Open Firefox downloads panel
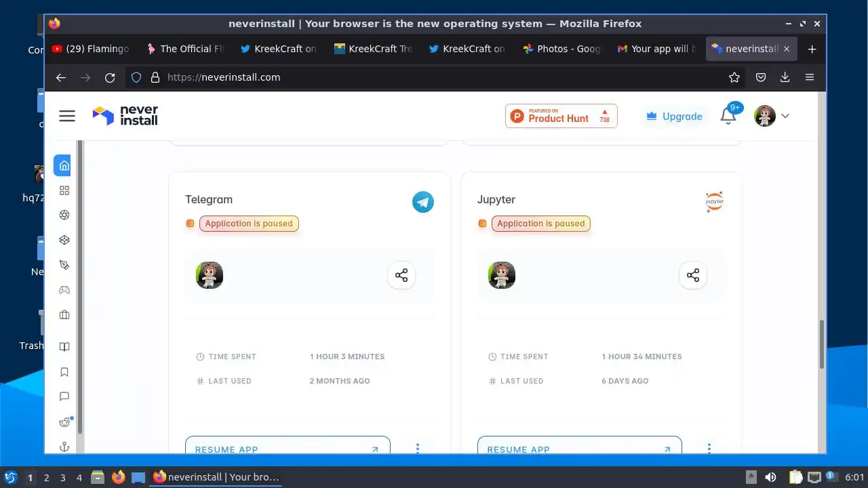Viewport: 868px width, 488px height. coord(785,77)
